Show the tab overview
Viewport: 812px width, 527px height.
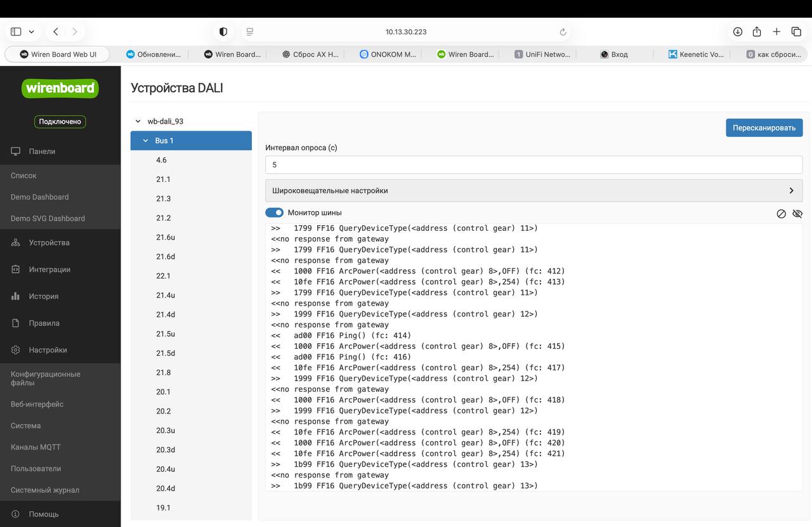pyautogui.click(x=796, y=32)
